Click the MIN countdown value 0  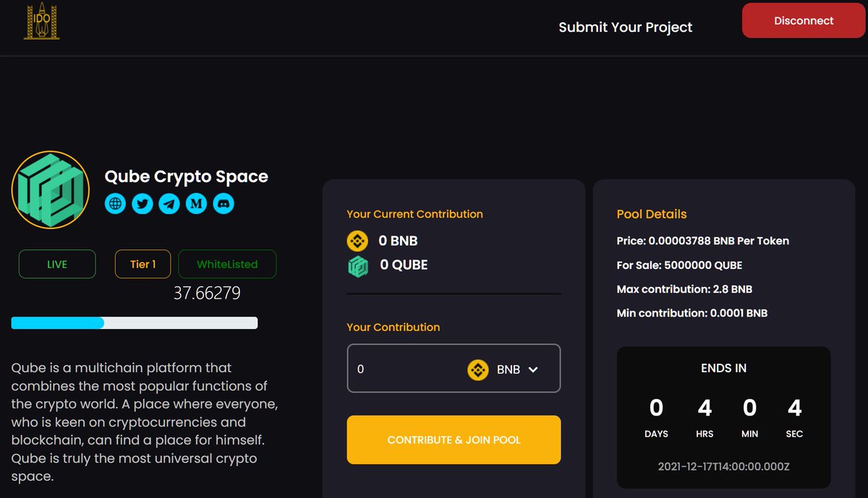[x=749, y=408]
